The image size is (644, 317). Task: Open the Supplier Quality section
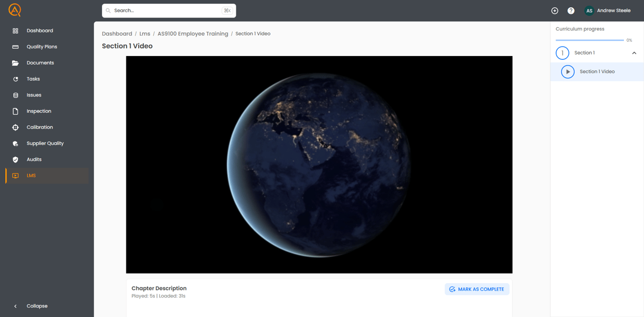45,143
